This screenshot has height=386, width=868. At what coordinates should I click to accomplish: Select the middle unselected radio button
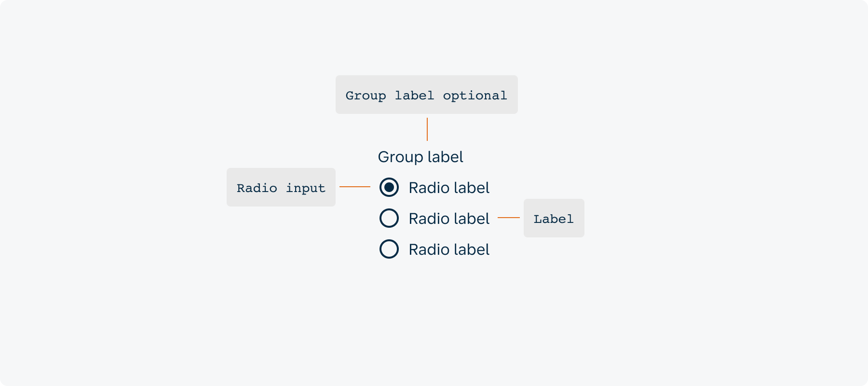(389, 218)
